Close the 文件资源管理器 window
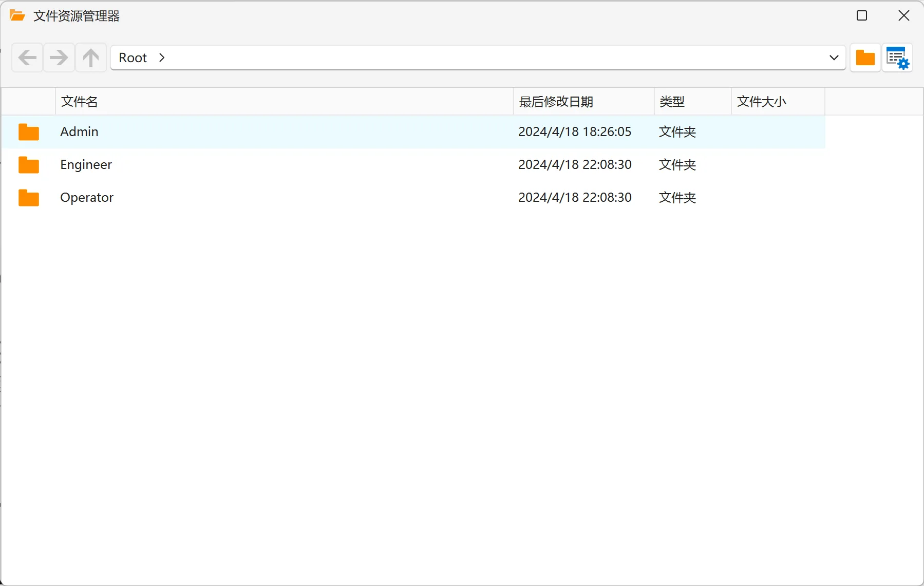The image size is (924, 586). click(904, 16)
